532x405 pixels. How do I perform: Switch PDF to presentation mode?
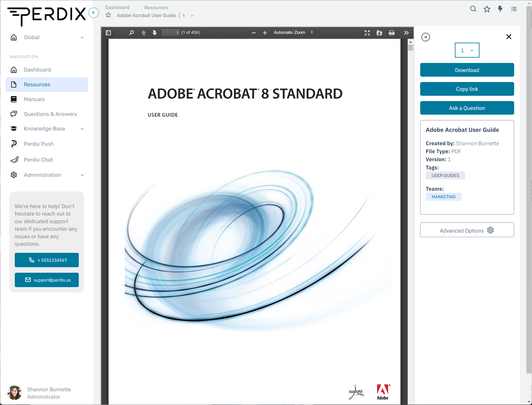367,33
